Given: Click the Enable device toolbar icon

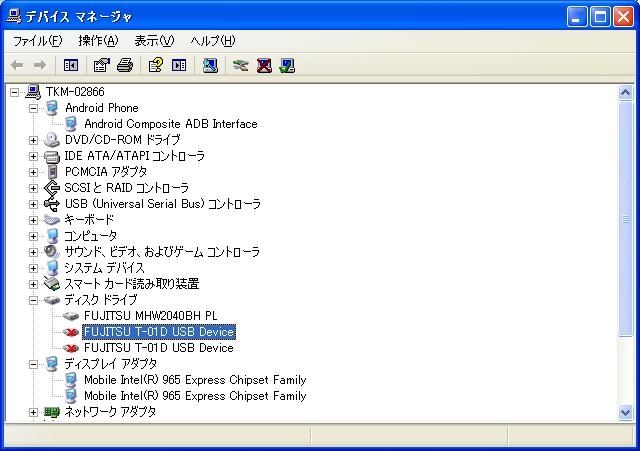Looking at the screenshot, I should 287,65.
